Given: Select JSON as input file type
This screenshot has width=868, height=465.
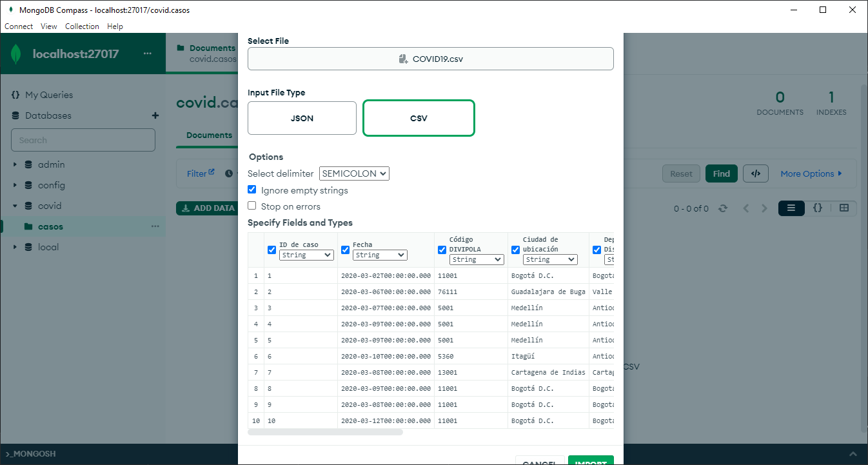Looking at the screenshot, I should [302, 118].
